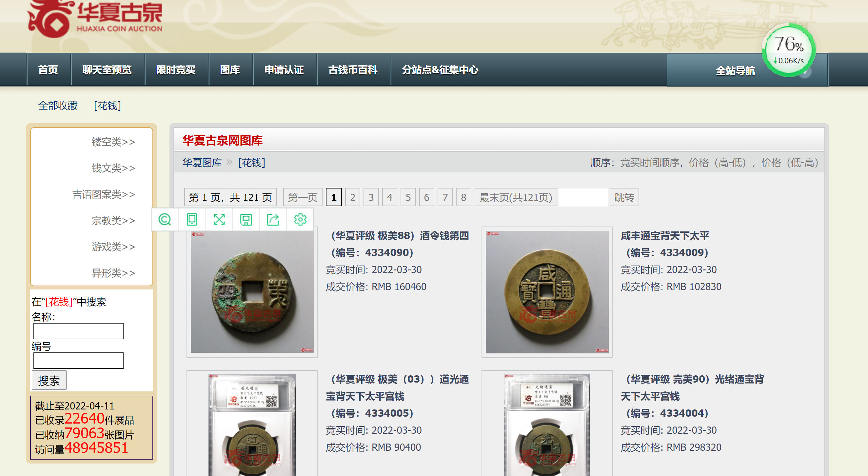Open the 酒令钱第四 coin thumbnail
Image resolution: width=868 pixels, height=476 pixels.
click(252, 292)
